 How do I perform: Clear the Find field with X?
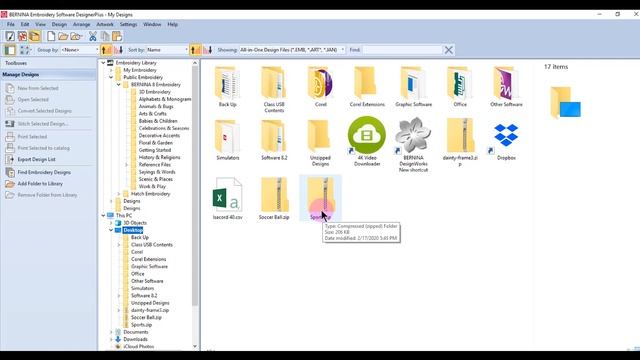tap(449, 50)
